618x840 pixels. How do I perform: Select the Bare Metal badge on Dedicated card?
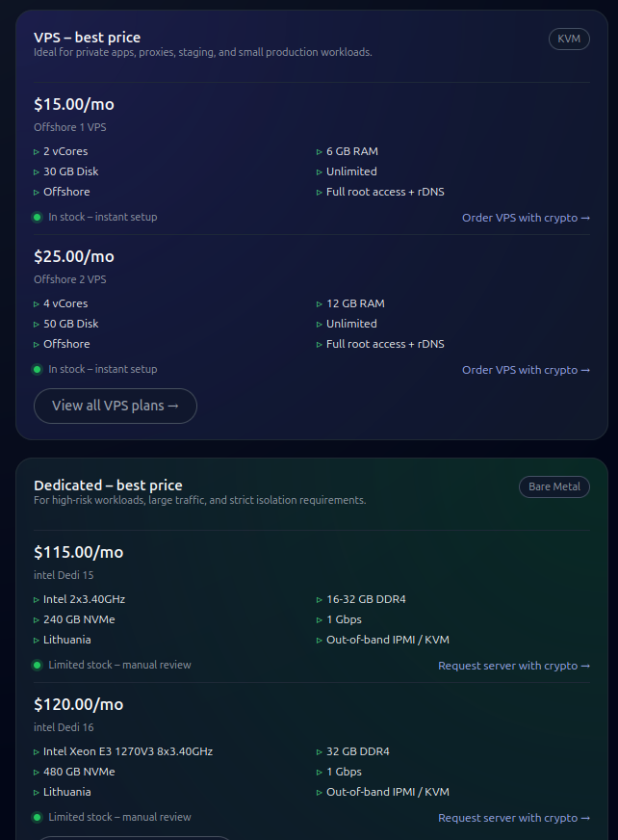tap(554, 486)
